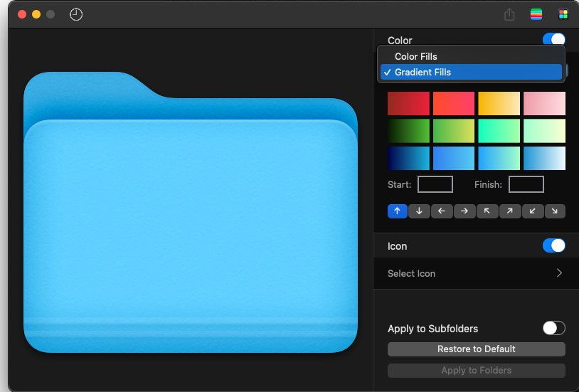Screen dimensions: 579x392
Task: Click Restore to Default button
Action: click(476, 349)
